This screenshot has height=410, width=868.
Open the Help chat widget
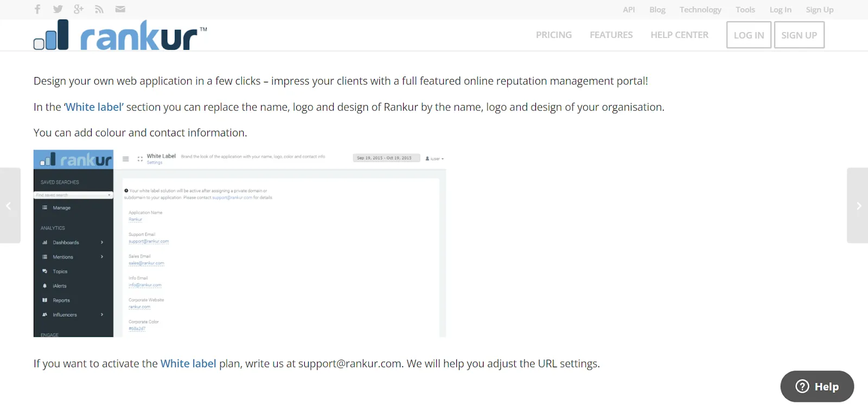coord(817,386)
